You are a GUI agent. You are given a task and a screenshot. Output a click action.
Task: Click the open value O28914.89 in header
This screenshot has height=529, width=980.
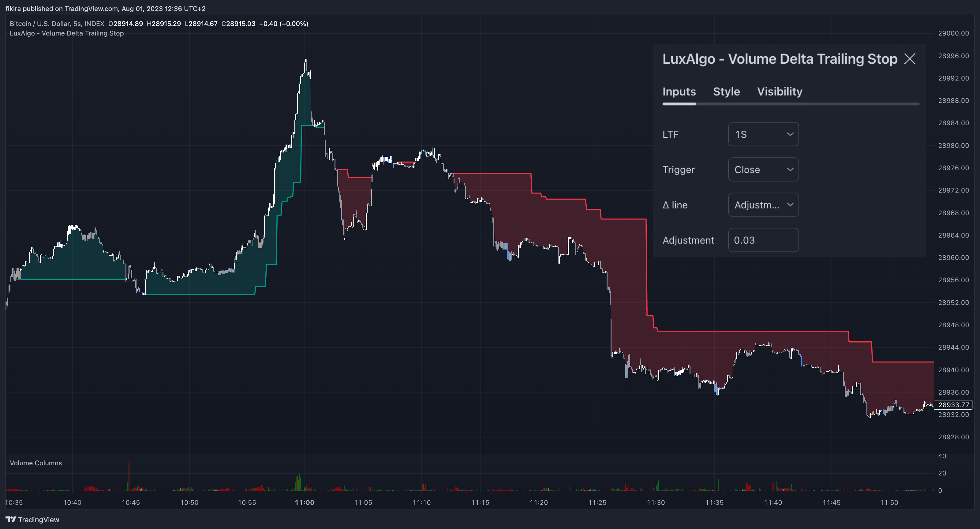tap(125, 24)
